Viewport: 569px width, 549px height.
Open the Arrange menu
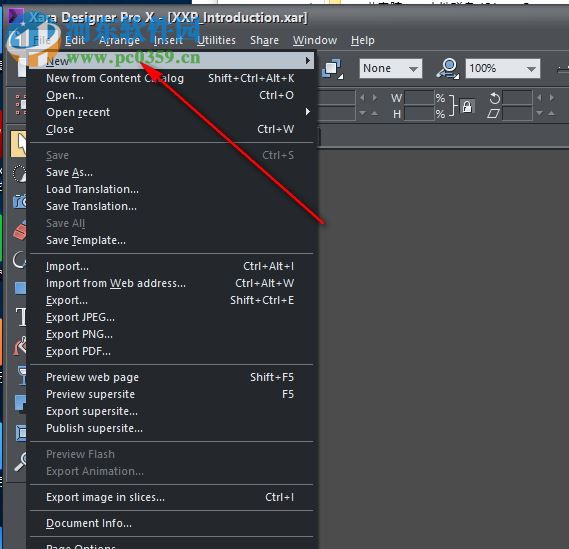pyautogui.click(x=119, y=40)
